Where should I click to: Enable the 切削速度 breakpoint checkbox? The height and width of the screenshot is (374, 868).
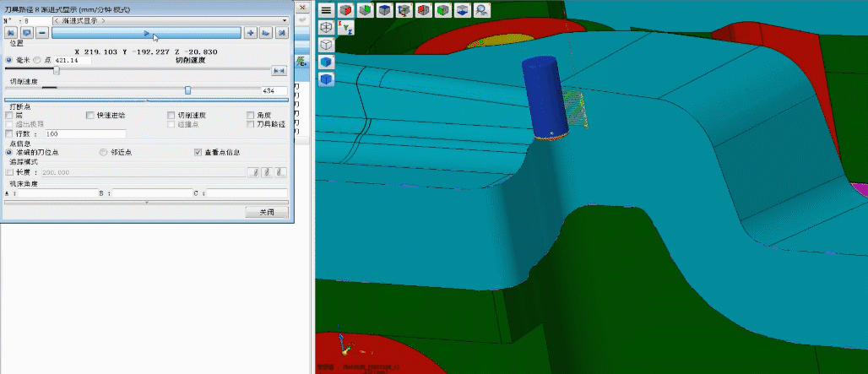click(171, 115)
